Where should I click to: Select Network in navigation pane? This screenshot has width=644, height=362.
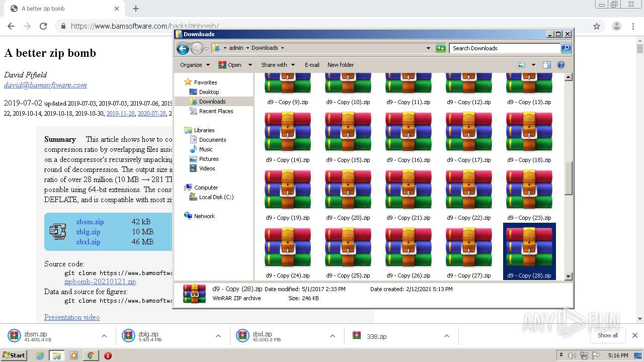coord(204,216)
